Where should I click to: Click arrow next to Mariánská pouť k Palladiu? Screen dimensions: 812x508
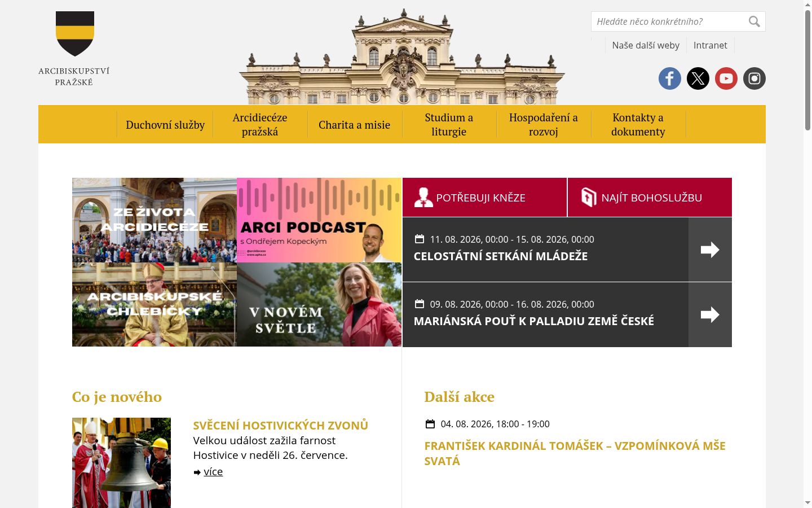point(710,314)
